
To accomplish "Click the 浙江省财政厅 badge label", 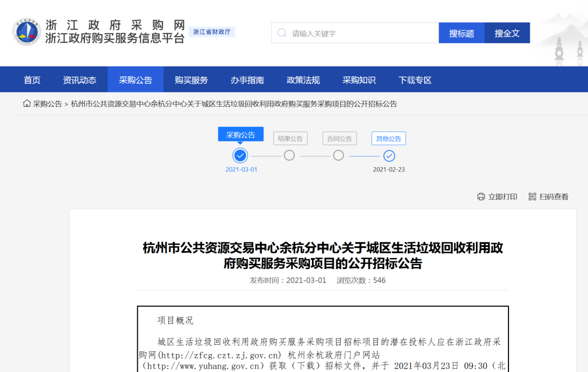I will 212,32.
